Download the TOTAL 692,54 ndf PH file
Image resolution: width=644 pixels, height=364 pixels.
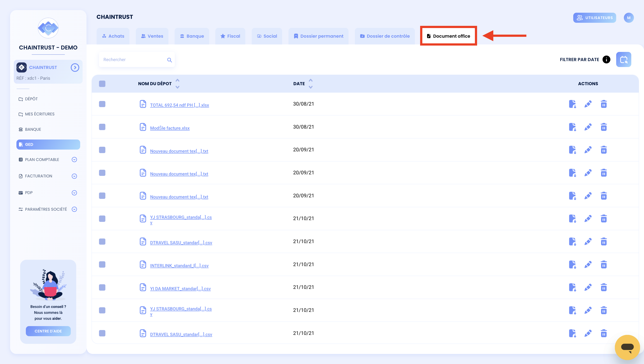572,104
